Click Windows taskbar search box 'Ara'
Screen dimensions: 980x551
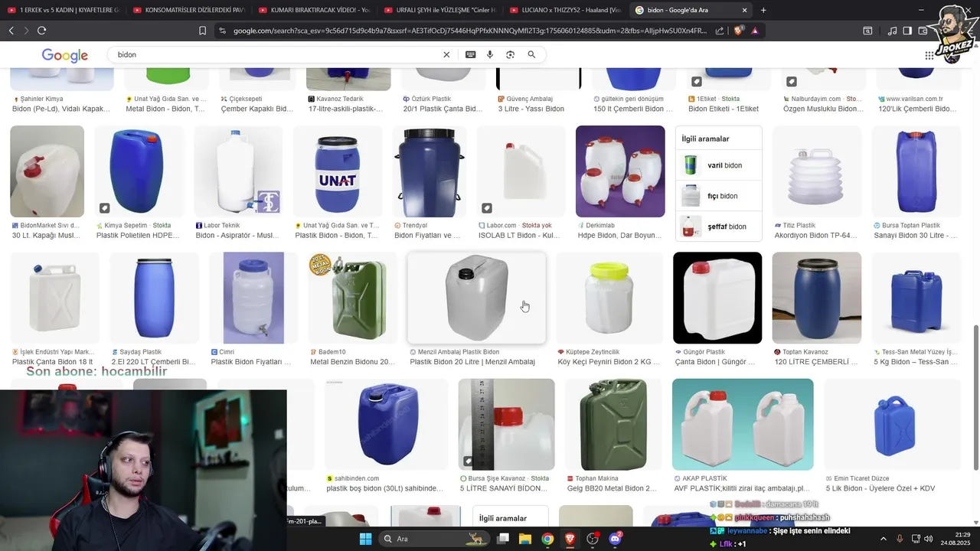click(434, 539)
